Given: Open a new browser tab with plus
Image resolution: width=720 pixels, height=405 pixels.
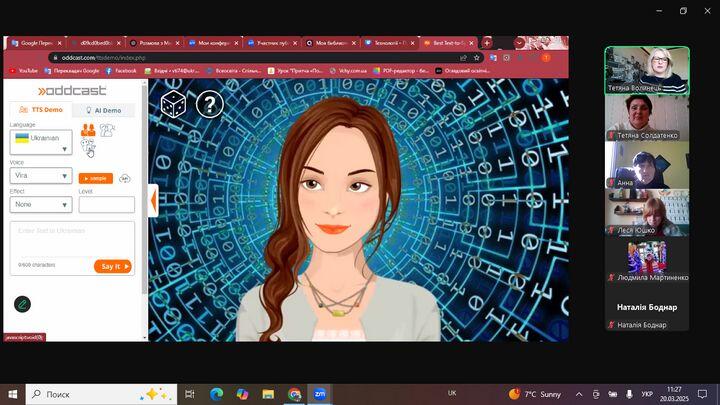Looking at the screenshot, I should [487, 43].
